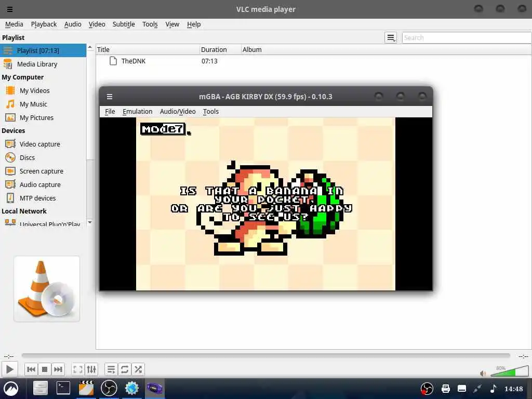532x399 pixels.
Task: Open the VLC View menu
Action: click(172, 24)
